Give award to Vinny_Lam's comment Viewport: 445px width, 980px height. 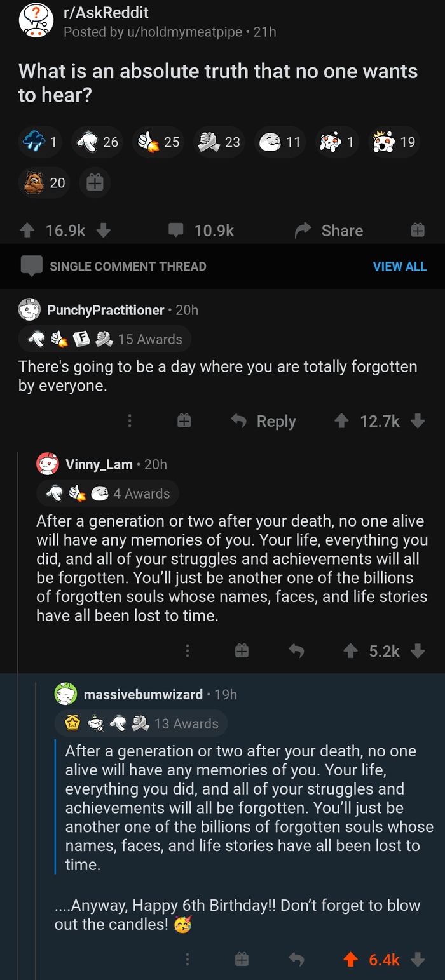coord(242,651)
